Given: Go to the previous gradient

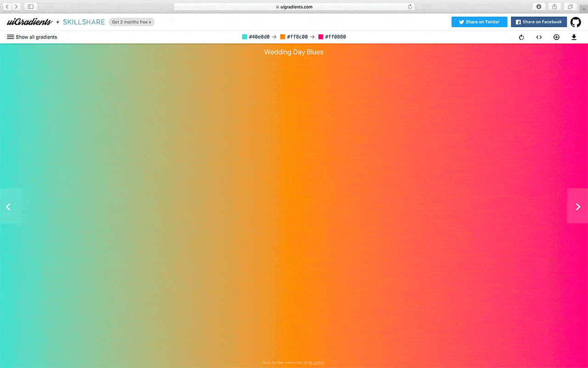Looking at the screenshot, I should pos(8,207).
